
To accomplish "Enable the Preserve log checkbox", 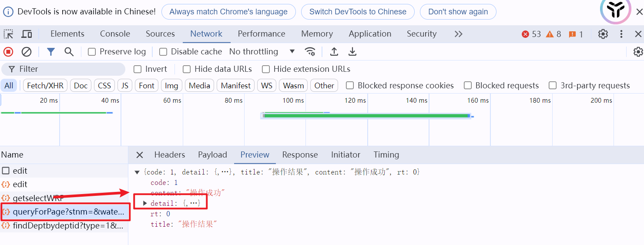I will pos(92,52).
